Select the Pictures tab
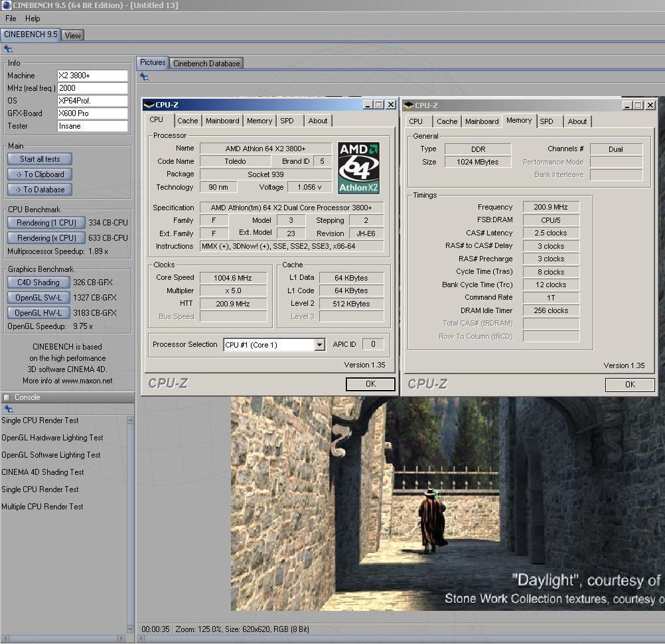Image resolution: width=665 pixels, height=644 pixels. pyautogui.click(x=153, y=62)
